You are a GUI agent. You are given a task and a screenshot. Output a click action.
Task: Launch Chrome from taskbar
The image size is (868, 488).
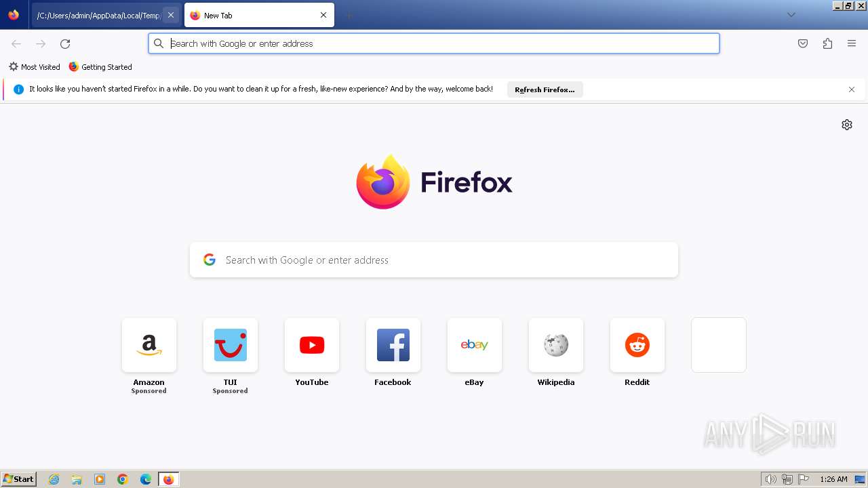point(123,479)
